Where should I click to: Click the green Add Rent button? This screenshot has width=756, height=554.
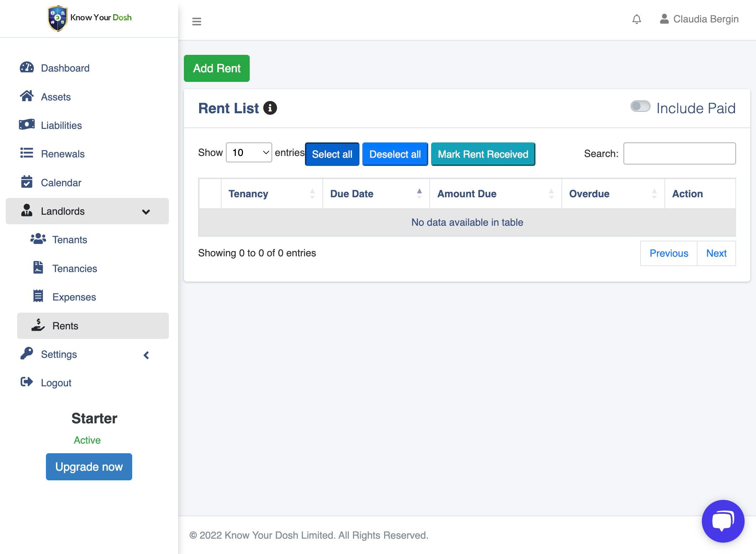coord(217,68)
